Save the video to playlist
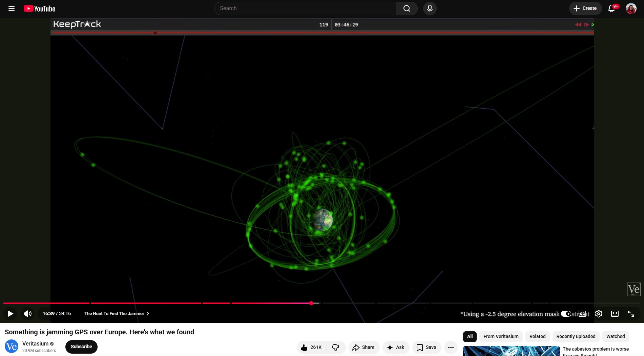Image resolution: width=644 pixels, height=356 pixels. point(427,348)
